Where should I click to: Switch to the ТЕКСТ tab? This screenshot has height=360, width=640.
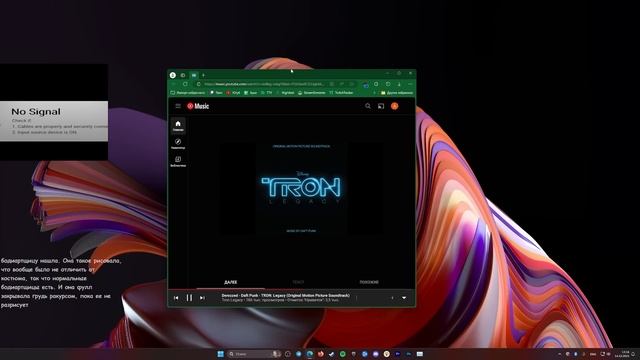click(x=298, y=282)
